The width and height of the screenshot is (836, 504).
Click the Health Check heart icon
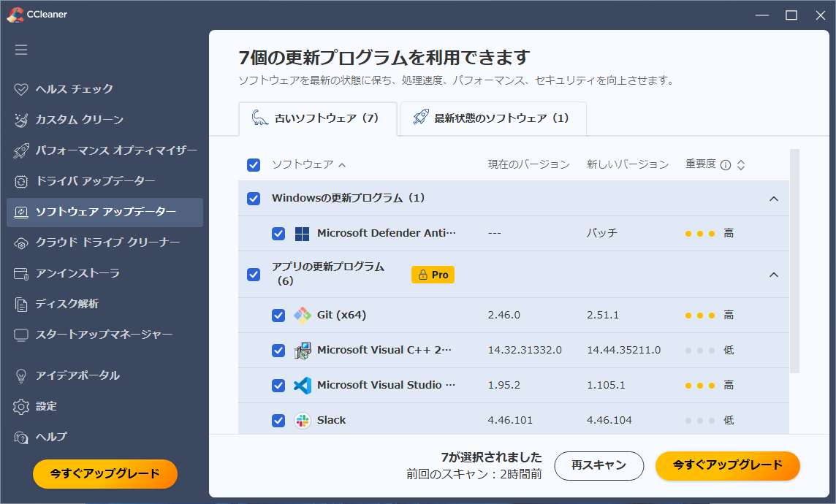(x=21, y=89)
